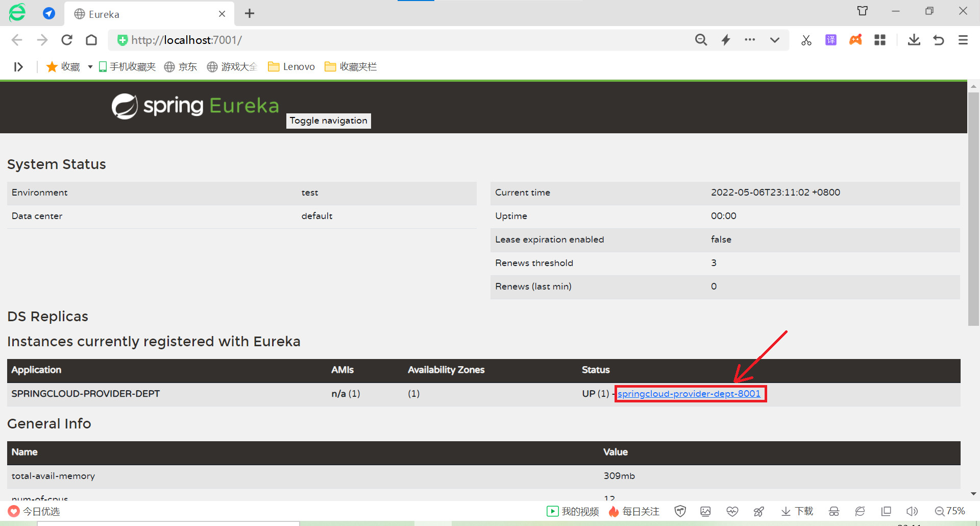
Task: Open 每日关注 in the status bar
Action: tap(634, 511)
